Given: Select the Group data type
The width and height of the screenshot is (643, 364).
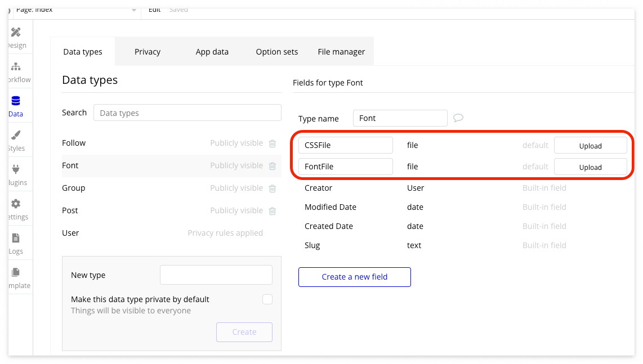Looking at the screenshot, I should (74, 188).
